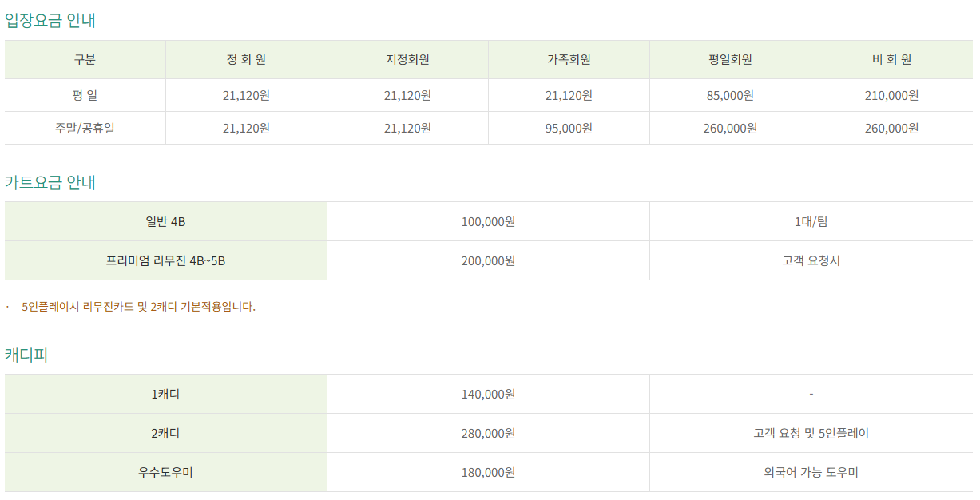Image resolution: width=980 pixels, height=500 pixels.
Task: Select the 가족회원 column header
Action: [x=569, y=60]
